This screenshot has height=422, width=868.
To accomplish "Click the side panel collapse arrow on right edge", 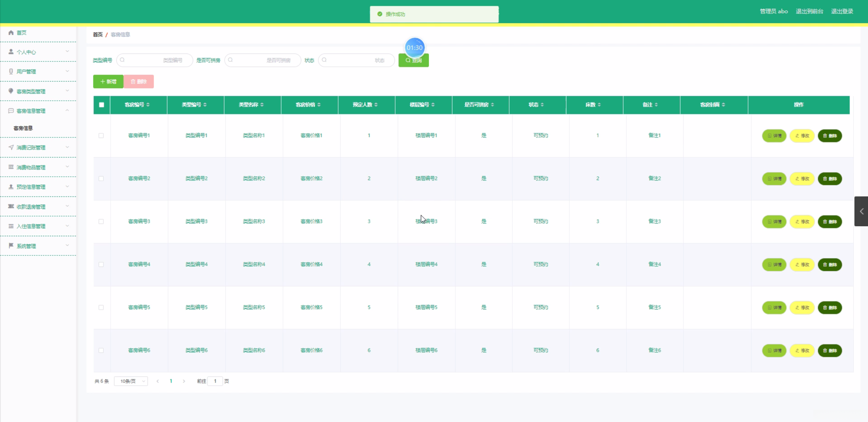I will (861, 211).
